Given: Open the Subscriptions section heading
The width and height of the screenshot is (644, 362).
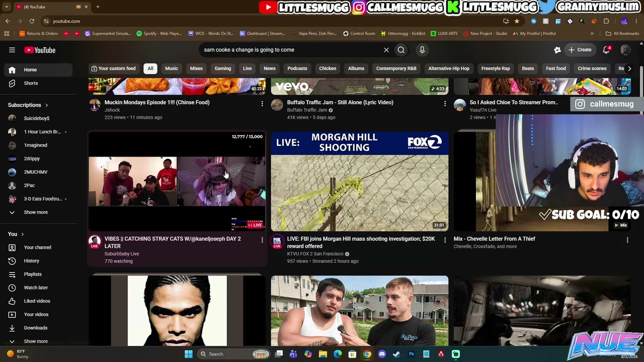Looking at the screenshot, I should coord(28,105).
